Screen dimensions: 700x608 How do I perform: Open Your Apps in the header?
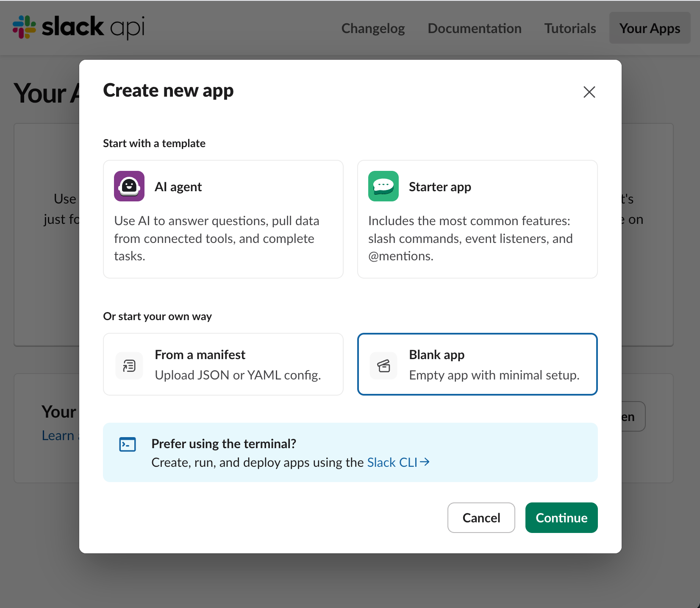(x=650, y=28)
